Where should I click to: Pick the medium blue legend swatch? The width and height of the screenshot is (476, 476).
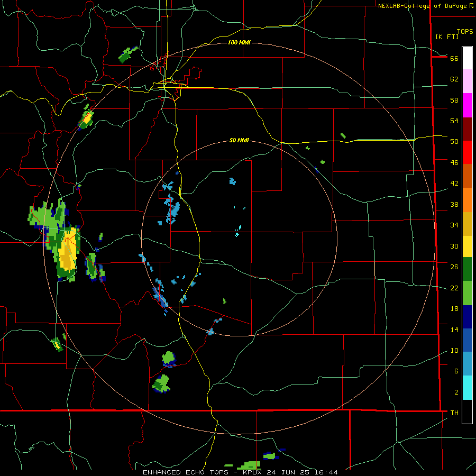click(x=467, y=340)
